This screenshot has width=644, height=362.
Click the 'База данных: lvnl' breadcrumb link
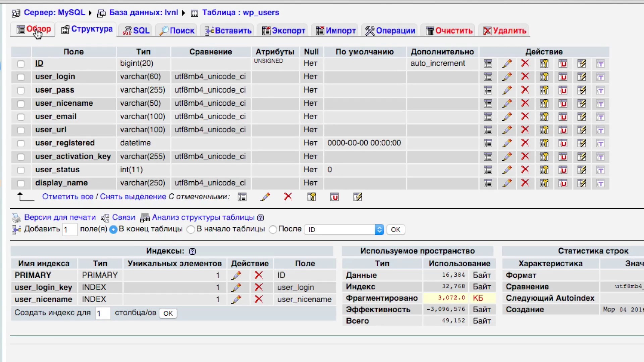tap(144, 13)
